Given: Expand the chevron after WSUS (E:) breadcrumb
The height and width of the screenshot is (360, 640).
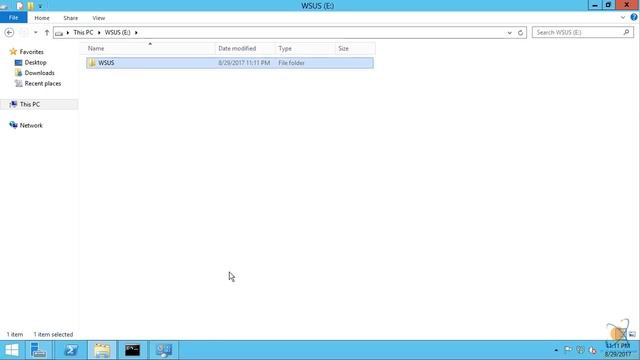Looking at the screenshot, I should [x=136, y=33].
